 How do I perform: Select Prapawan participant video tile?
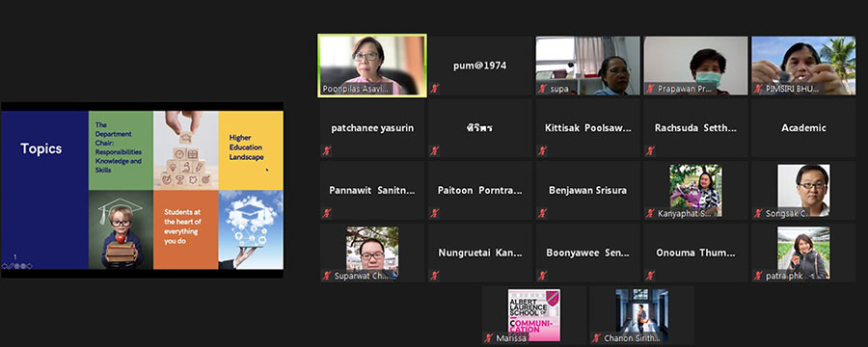click(x=695, y=66)
